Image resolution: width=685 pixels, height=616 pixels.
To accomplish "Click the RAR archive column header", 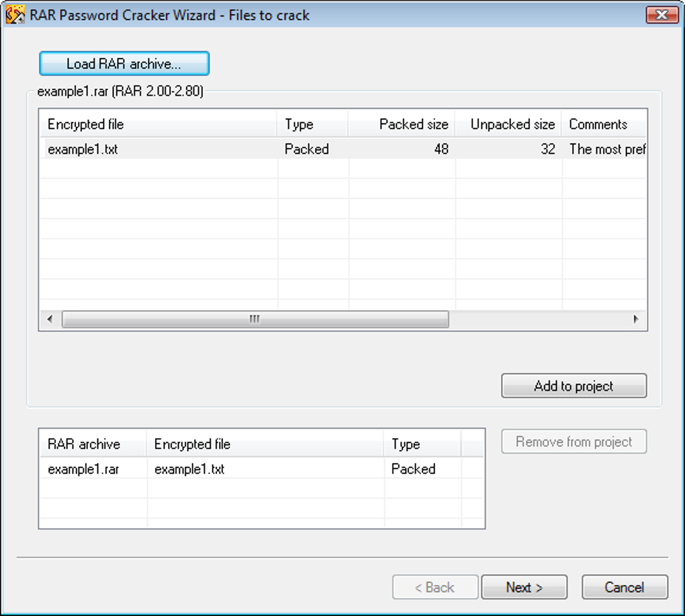I will [92, 444].
